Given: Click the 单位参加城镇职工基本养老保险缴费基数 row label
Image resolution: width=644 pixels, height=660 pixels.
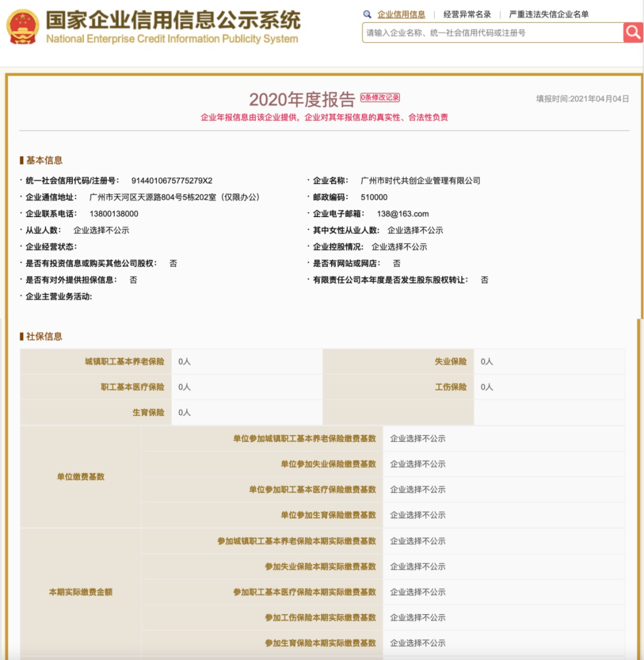Looking at the screenshot, I should tap(304, 439).
